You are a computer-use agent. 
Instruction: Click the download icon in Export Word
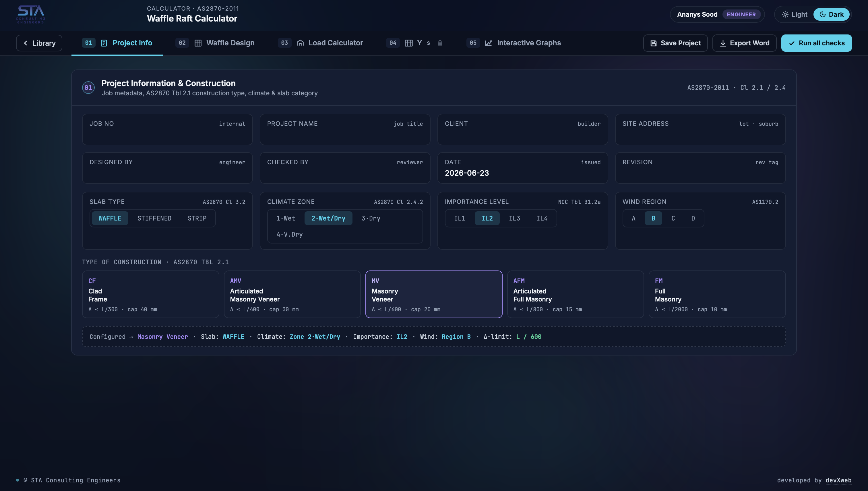pyautogui.click(x=723, y=43)
